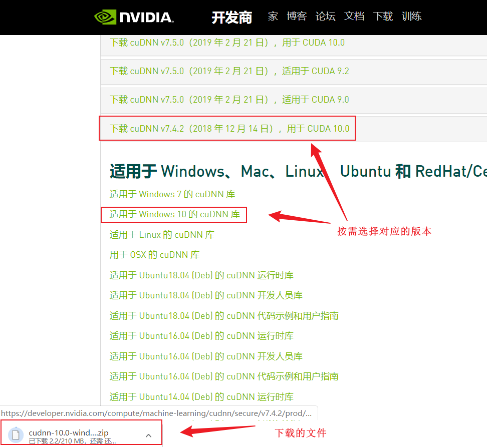Expand the cudnn download options chevron
The height and width of the screenshot is (448, 487).
[x=148, y=435]
